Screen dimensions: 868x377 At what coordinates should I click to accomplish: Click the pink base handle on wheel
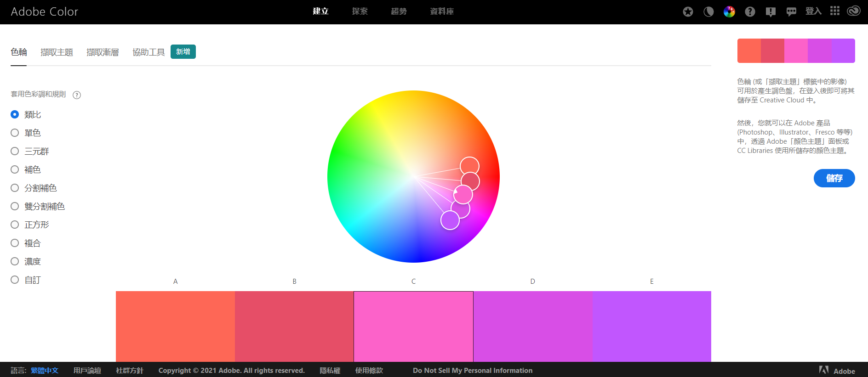pos(463,195)
